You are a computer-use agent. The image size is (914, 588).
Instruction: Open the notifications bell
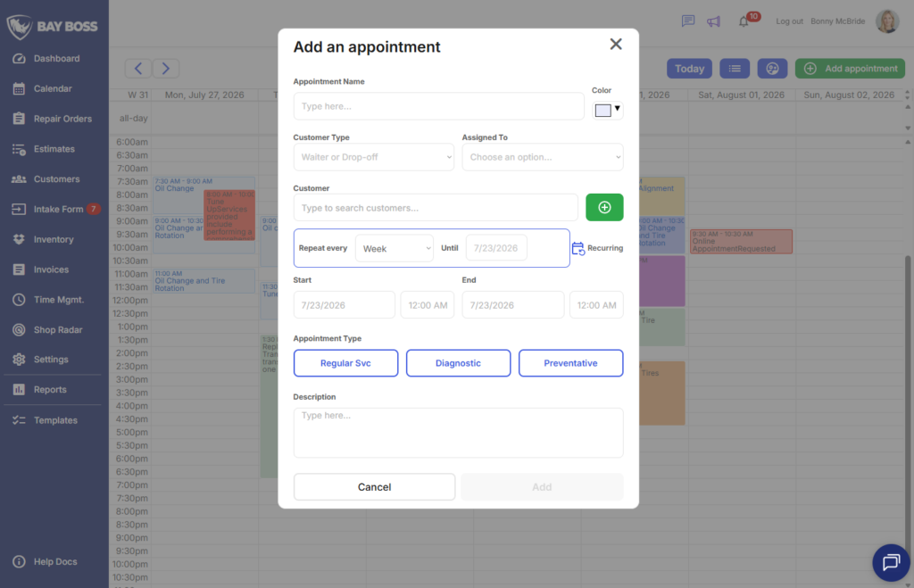tap(744, 21)
